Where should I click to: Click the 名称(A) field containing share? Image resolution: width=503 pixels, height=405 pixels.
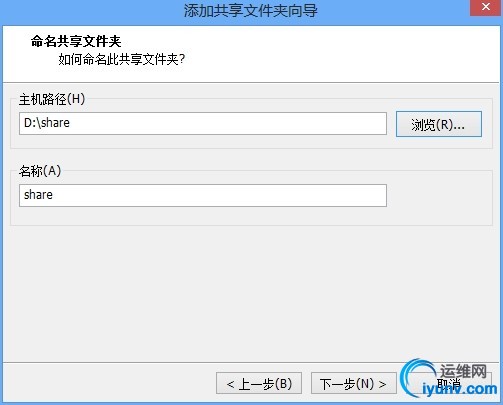tap(203, 195)
